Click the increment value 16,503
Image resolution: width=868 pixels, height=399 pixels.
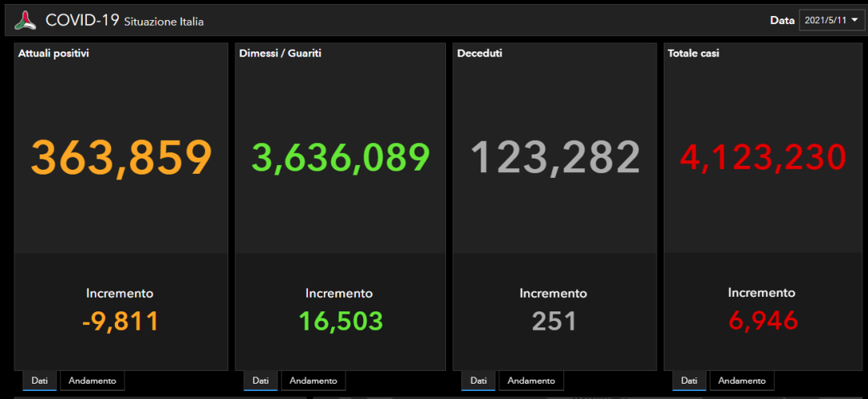341,322
